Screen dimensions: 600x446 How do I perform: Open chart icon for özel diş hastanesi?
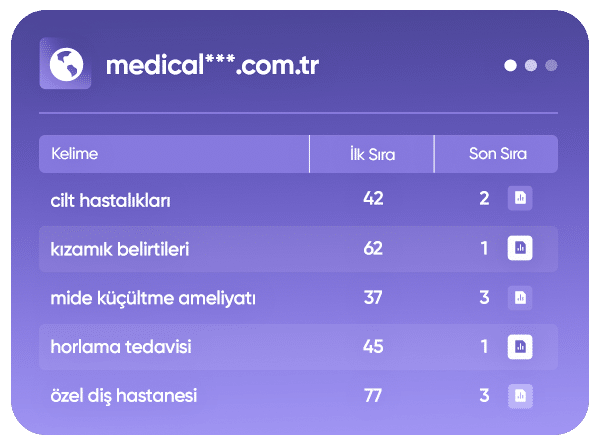coord(519,395)
